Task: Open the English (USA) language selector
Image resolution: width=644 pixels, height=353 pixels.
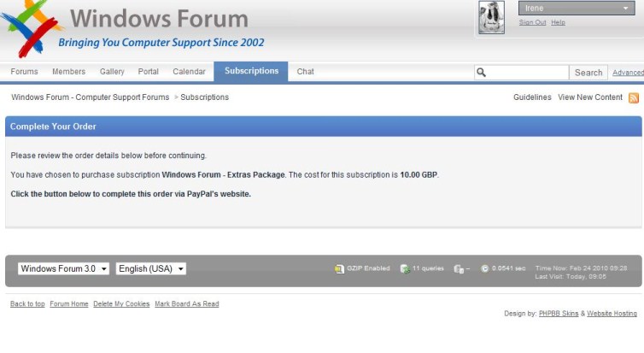Action: pyautogui.click(x=150, y=268)
